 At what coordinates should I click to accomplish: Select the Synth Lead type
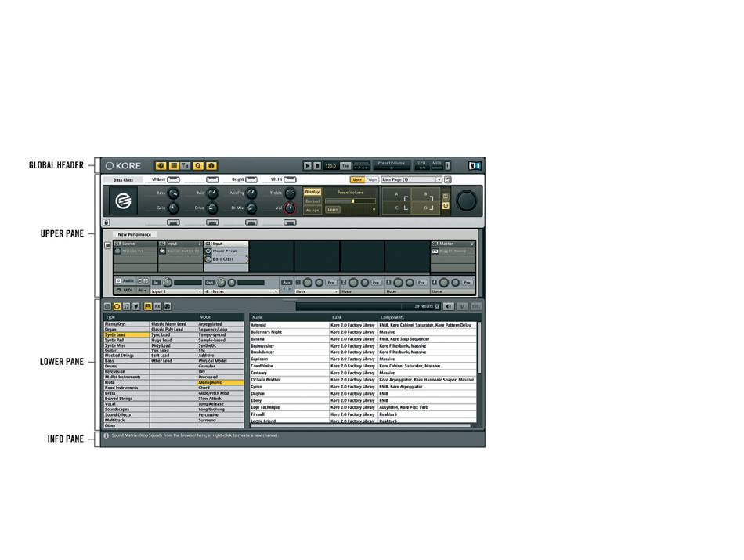tap(126, 334)
